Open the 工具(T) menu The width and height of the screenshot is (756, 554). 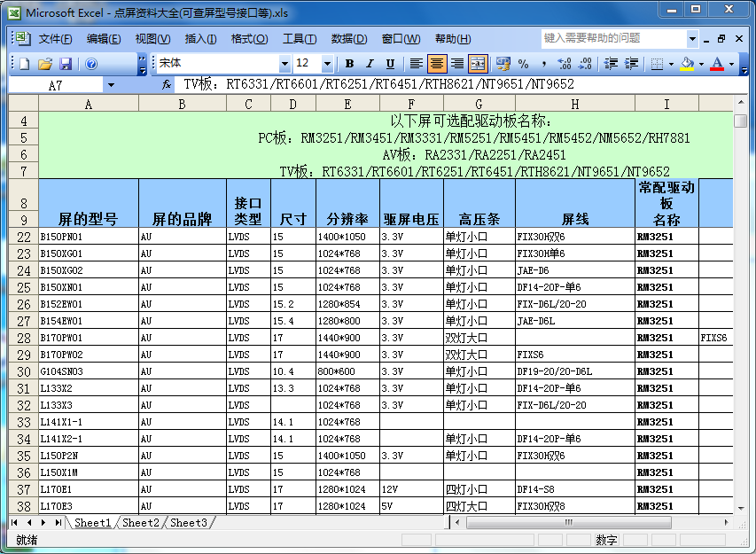(x=300, y=39)
